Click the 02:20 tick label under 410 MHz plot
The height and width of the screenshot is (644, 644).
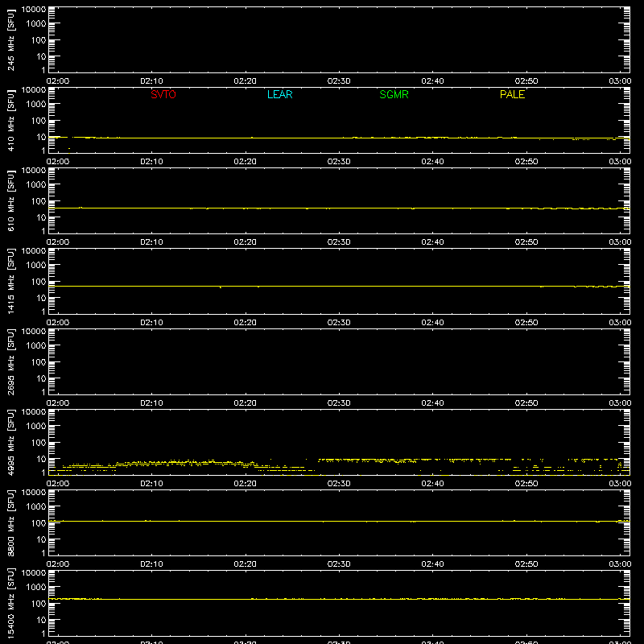pyautogui.click(x=246, y=162)
